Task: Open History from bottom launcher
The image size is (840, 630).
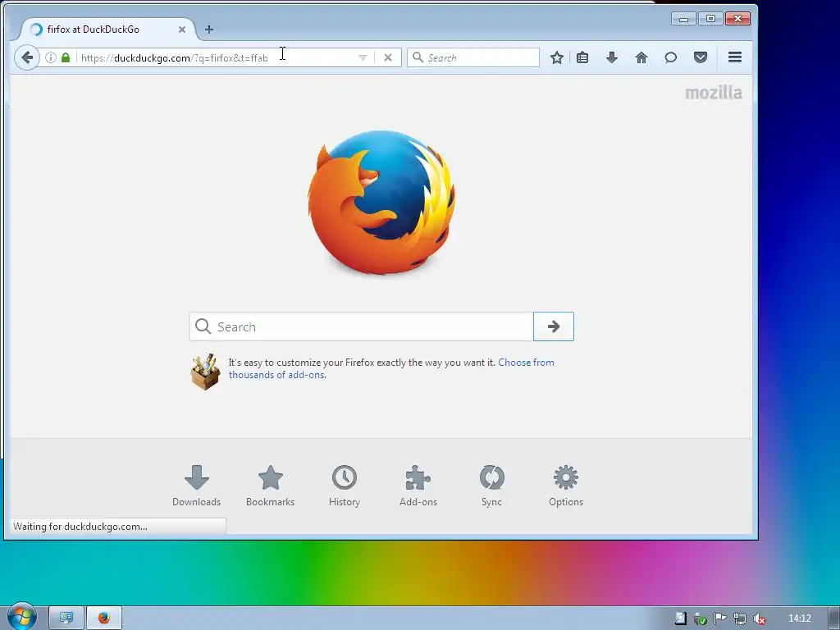Action: point(344,486)
